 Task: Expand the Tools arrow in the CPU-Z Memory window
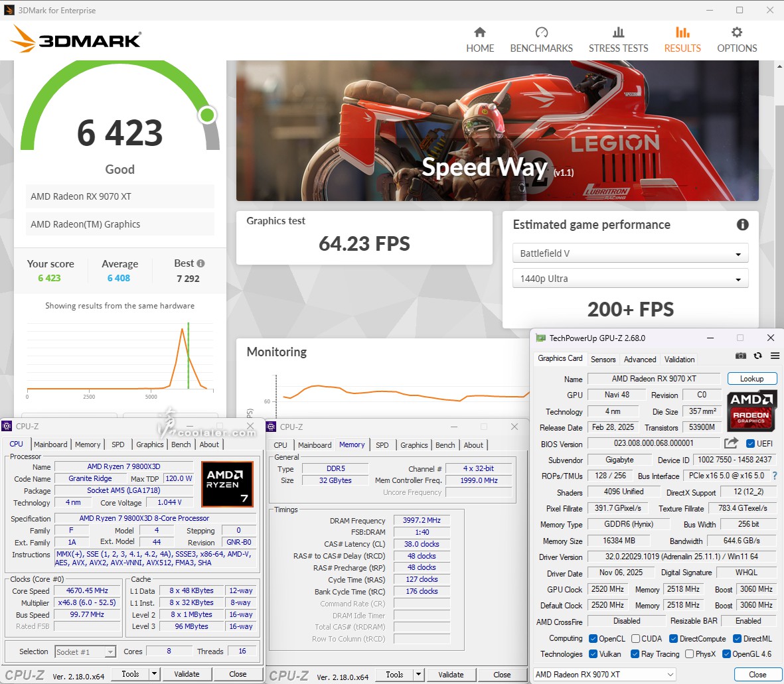click(418, 675)
